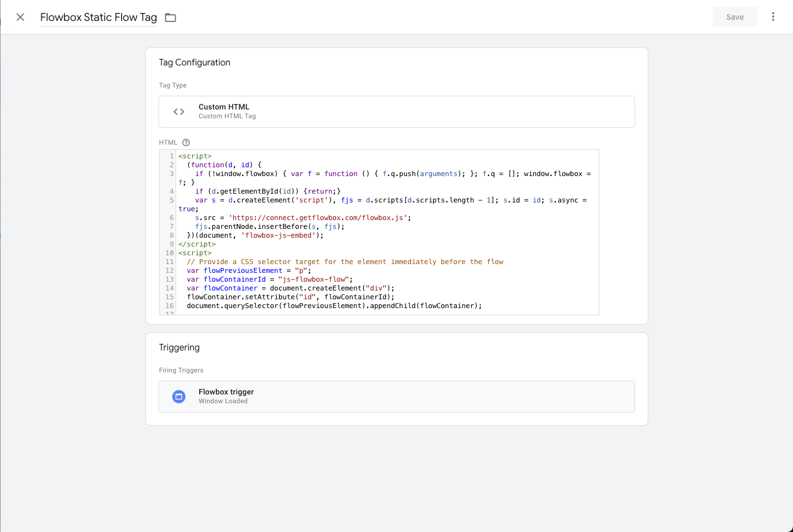
Task: Click the first opening script tag line
Action: [x=195, y=156]
